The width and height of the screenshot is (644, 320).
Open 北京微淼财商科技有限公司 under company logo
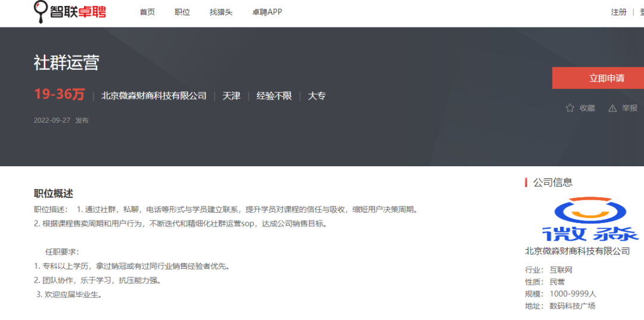click(x=577, y=251)
